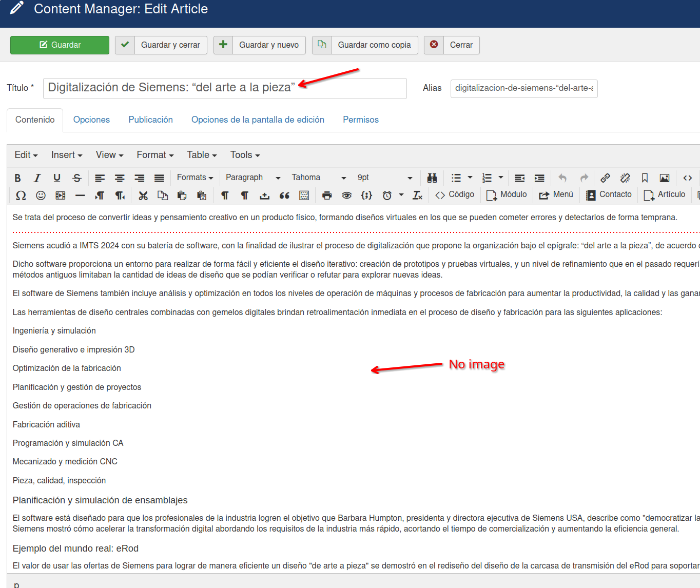The width and height of the screenshot is (700, 588).
Task: Open the Paragraph block format dropdown
Action: 253,178
